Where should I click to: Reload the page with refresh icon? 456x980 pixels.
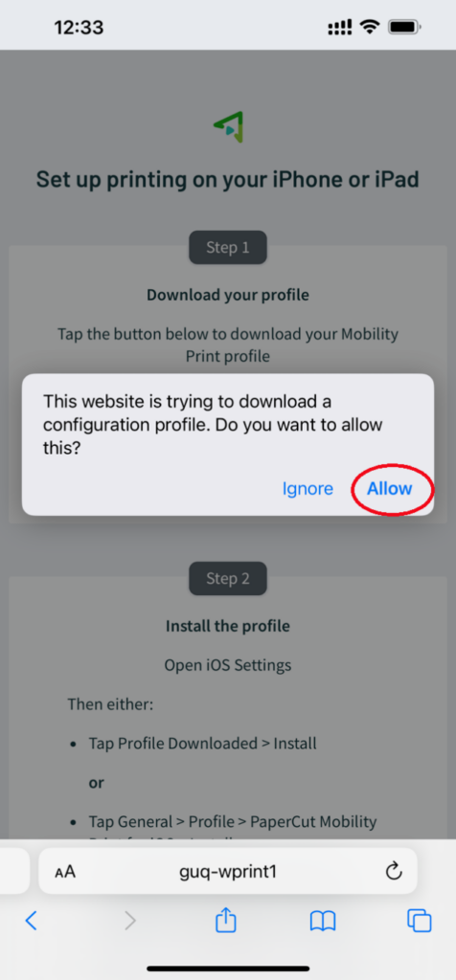pyautogui.click(x=393, y=871)
